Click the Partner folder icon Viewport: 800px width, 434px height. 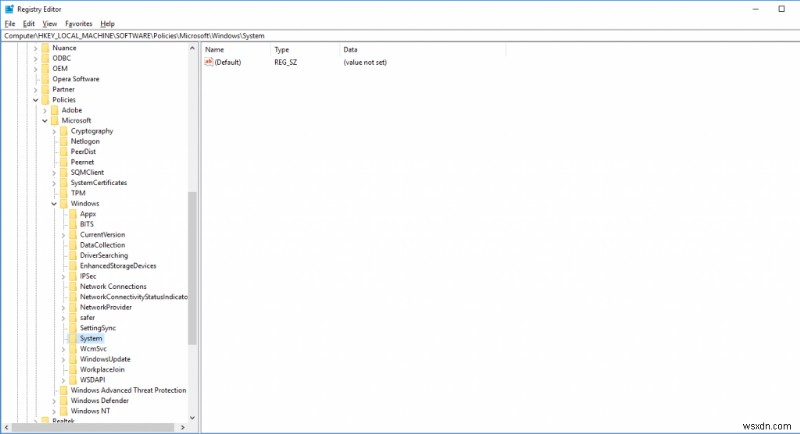point(45,89)
